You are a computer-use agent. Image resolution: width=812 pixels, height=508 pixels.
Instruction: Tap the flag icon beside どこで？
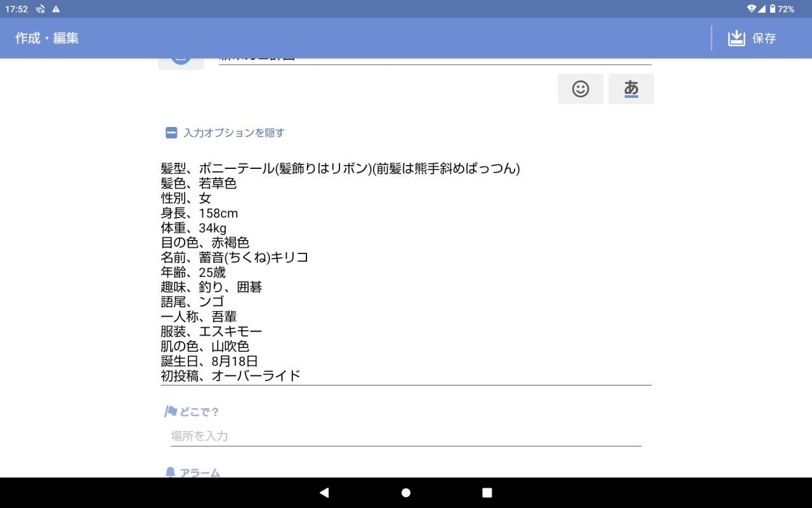pyautogui.click(x=170, y=411)
